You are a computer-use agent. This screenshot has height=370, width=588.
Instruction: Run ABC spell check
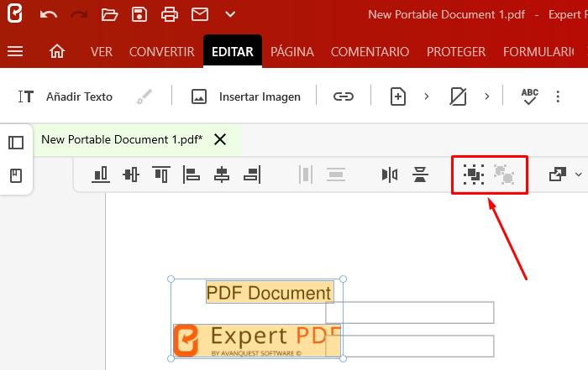pyautogui.click(x=529, y=96)
